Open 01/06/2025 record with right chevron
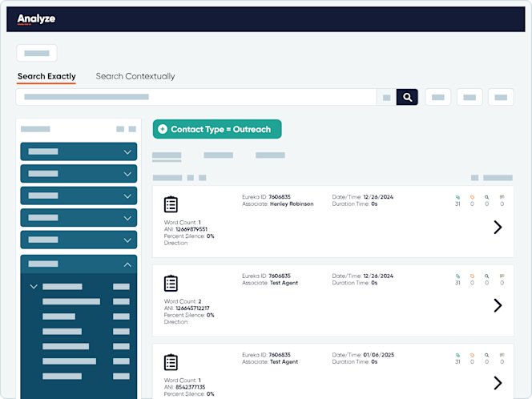Image resolution: width=532 pixels, height=399 pixels. 498,383
